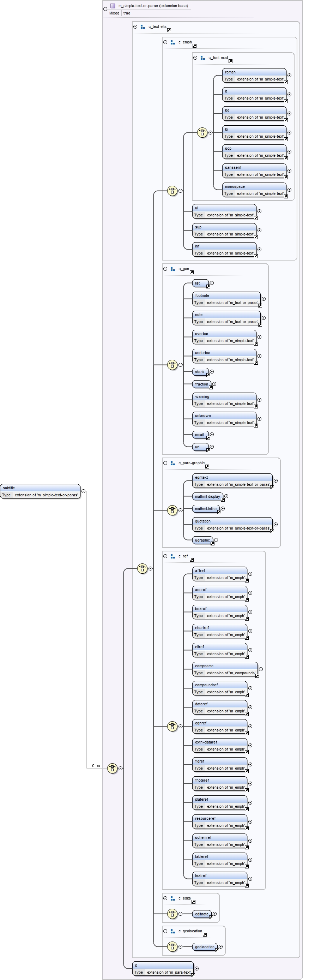Expand the footnote element
Viewport: 309px width, 980px height.
pos(263,299)
